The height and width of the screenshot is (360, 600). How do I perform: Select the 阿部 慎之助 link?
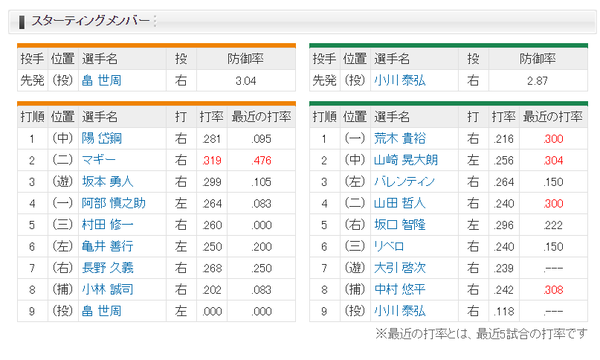pos(114,203)
